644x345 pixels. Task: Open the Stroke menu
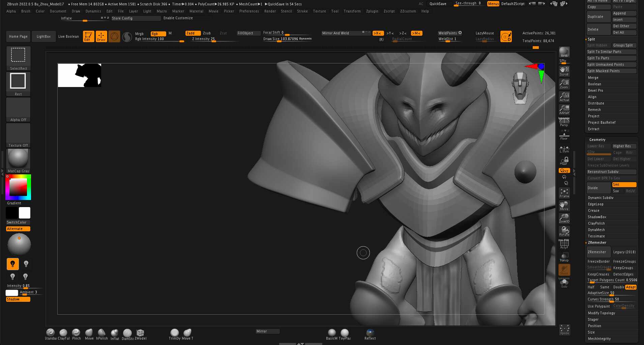click(302, 11)
